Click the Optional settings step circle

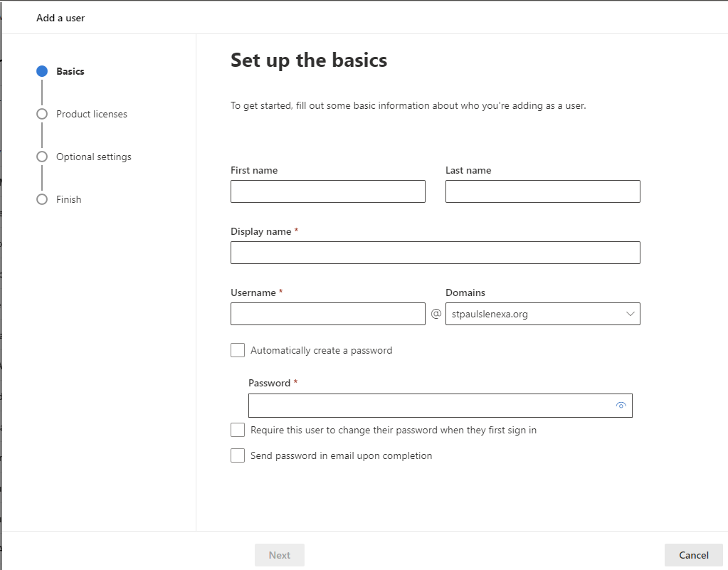tap(42, 157)
